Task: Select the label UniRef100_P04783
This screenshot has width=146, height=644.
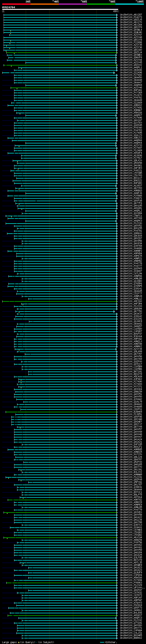Action: (131, 130)
